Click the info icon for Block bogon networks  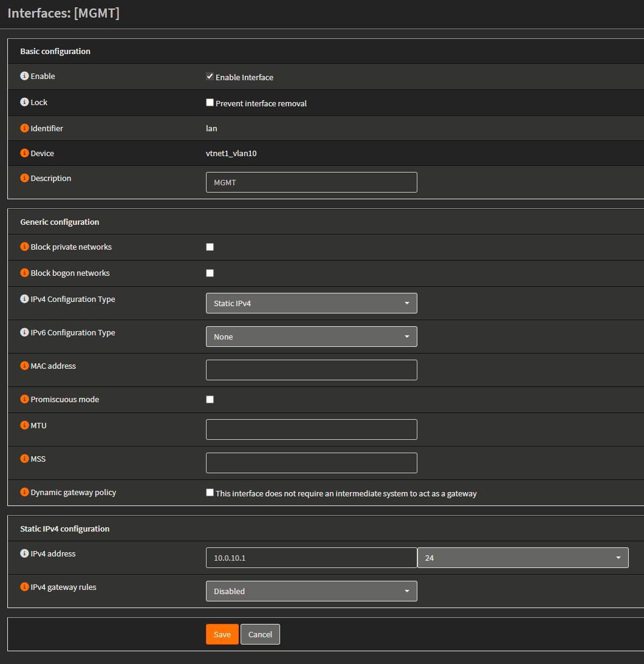(24, 273)
